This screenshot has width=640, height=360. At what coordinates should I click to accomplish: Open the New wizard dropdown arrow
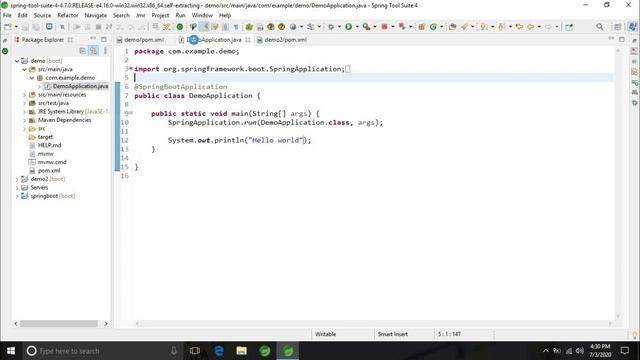16,27
